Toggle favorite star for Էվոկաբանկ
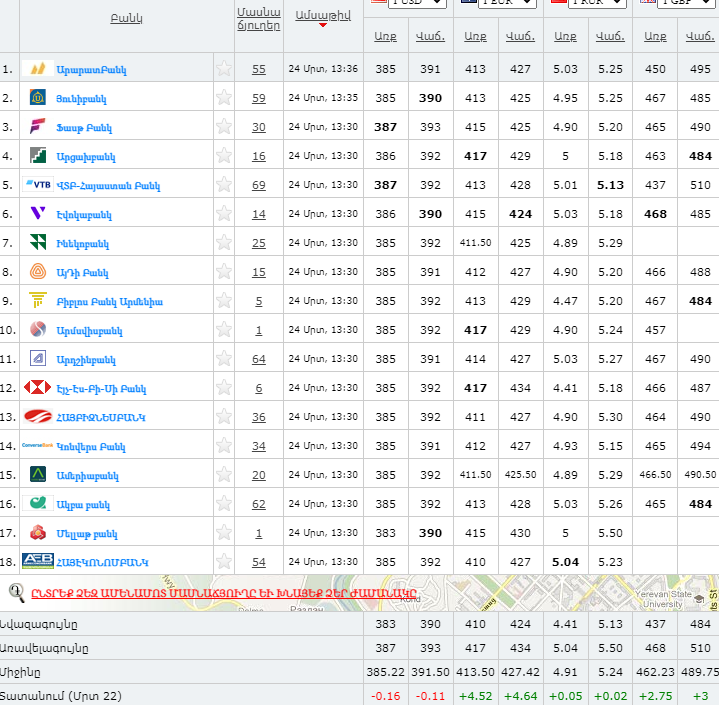The width and height of the screenshot is (719, 705). 224,213
